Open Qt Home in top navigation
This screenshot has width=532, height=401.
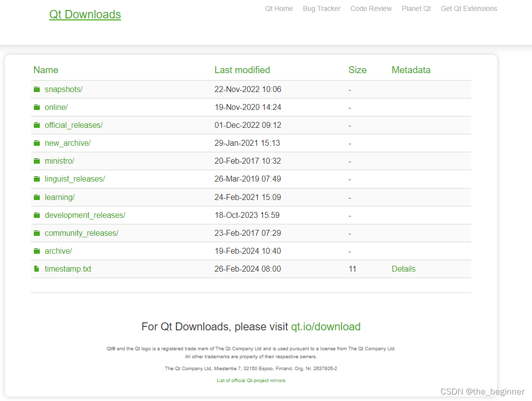click(279, 9)
